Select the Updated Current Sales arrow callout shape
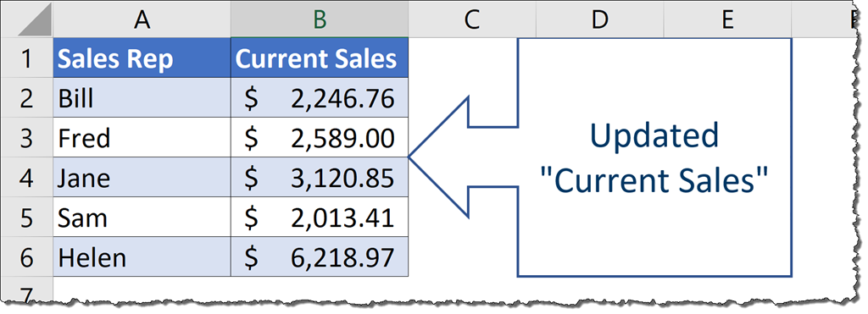Viewport: 868px width, 314px height. [x=600, y=157]
